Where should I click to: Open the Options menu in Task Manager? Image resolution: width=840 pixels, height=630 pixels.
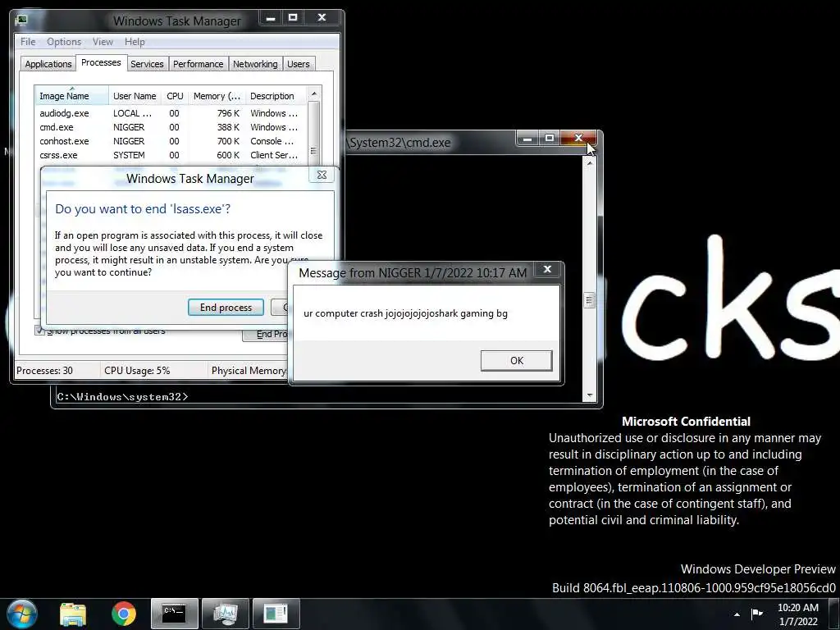click(64, 42)
